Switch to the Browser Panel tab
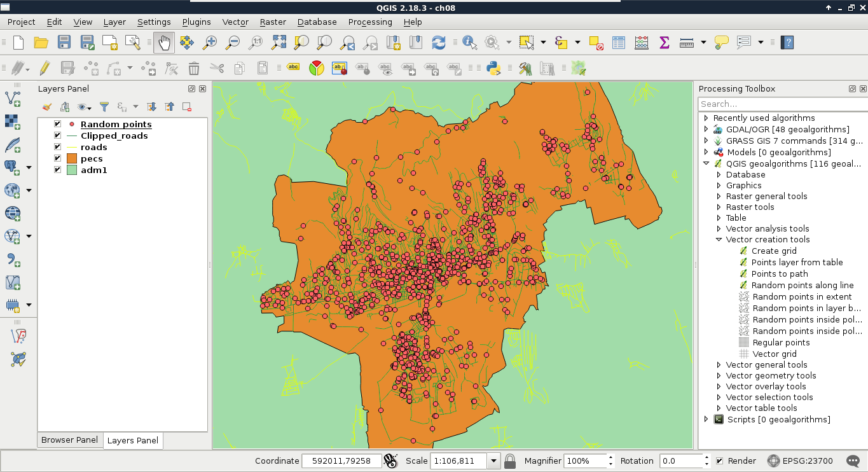Viewport: 868px width, 472px height. pos(69,440)
